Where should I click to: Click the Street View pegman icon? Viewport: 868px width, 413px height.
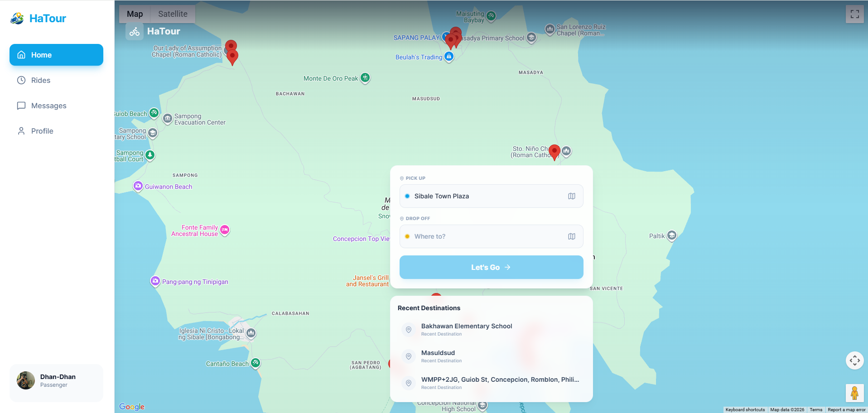854,393
